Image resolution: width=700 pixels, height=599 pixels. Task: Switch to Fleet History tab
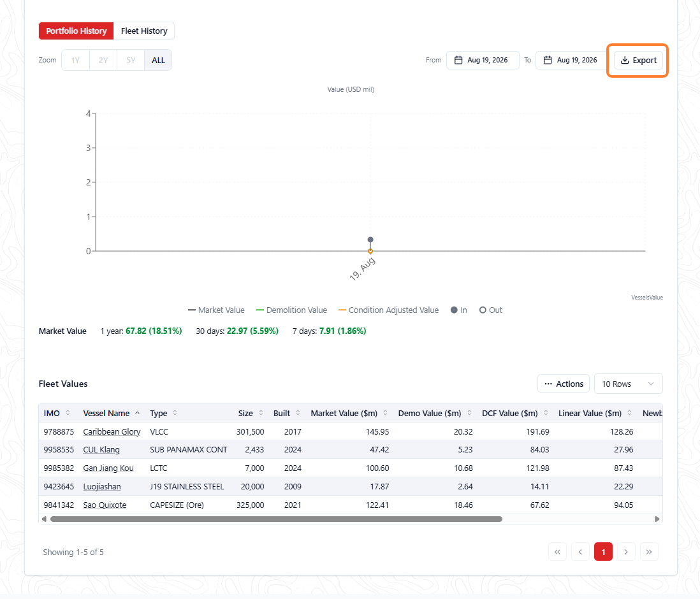pos(143,31)
